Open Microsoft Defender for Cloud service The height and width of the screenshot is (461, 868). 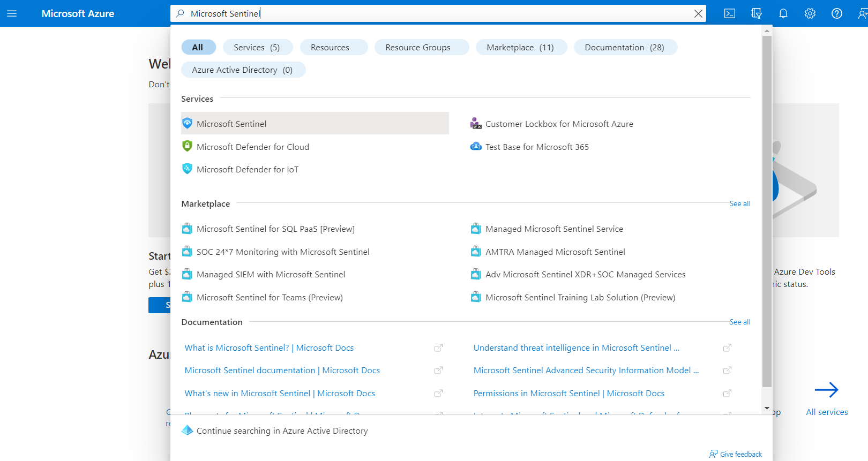pos(252,147)
